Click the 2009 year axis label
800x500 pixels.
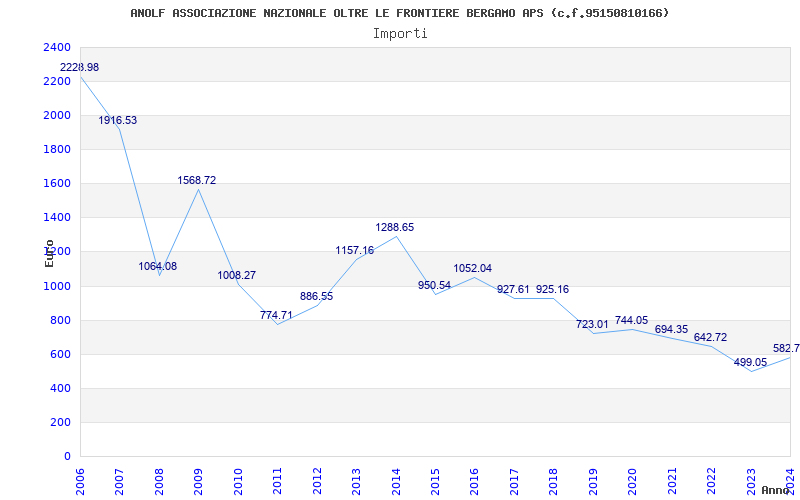(x=199, y=482)
